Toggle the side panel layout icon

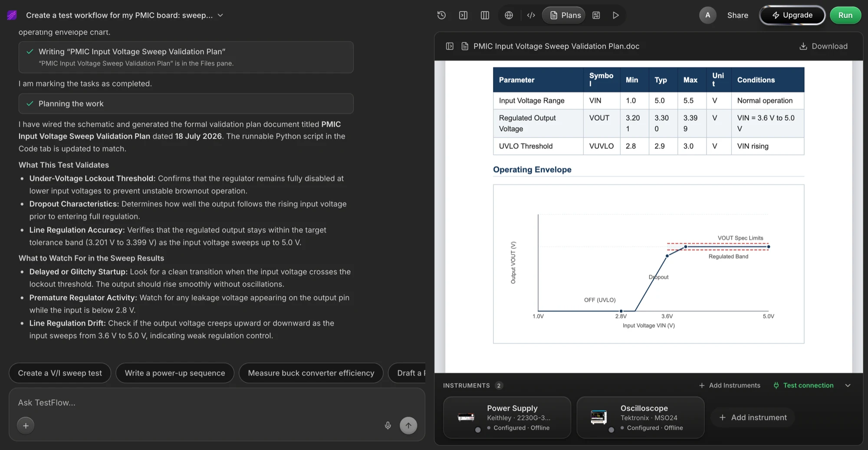point(463,15)
